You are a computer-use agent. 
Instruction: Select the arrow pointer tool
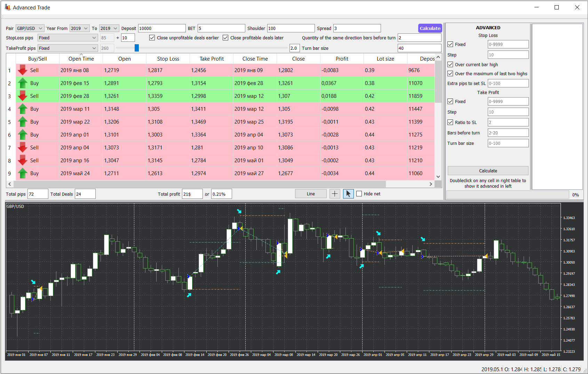point(348,194)
